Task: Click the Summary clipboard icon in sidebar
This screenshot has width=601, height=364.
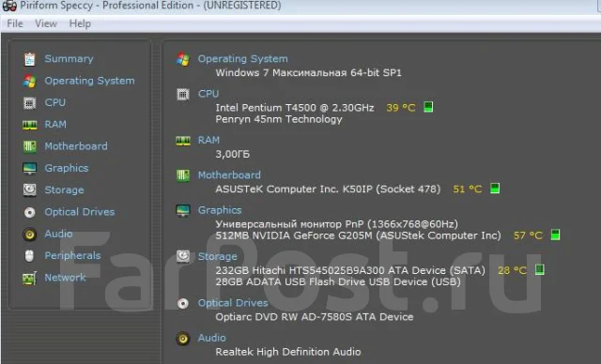Action: tap(29, 59)
